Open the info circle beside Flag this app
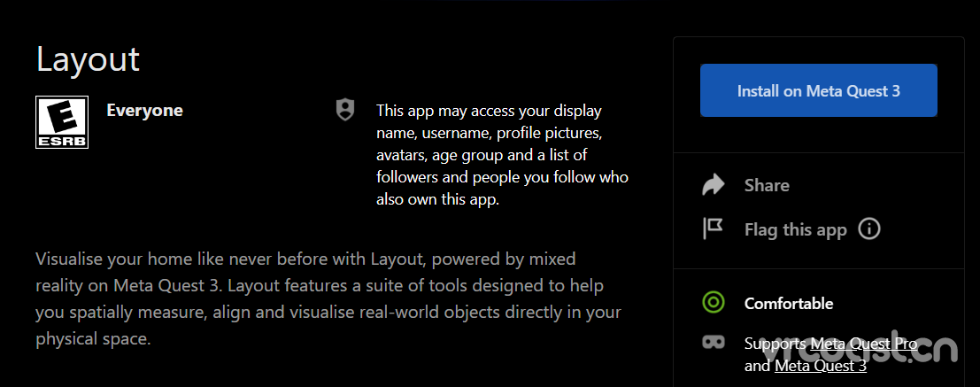 click(x=869, y=229)
